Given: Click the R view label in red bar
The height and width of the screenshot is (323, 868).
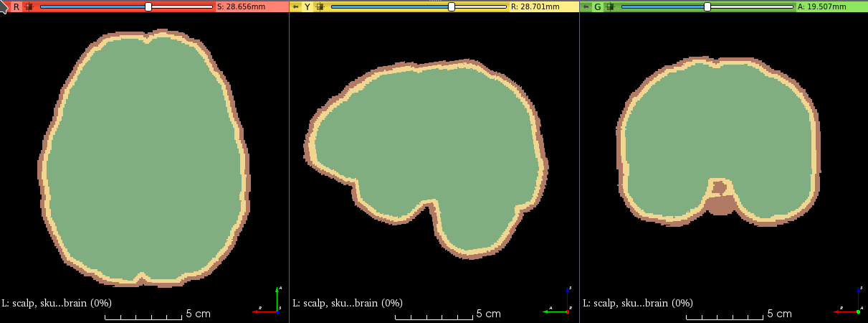Looking at the screenshot, I should [16, 6].
